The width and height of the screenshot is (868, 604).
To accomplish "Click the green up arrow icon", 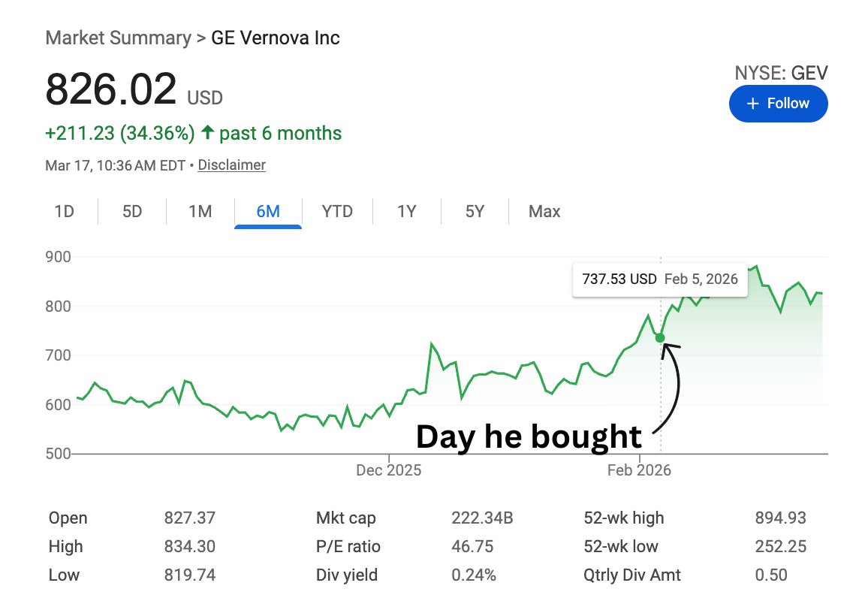I will pos(206,134).
